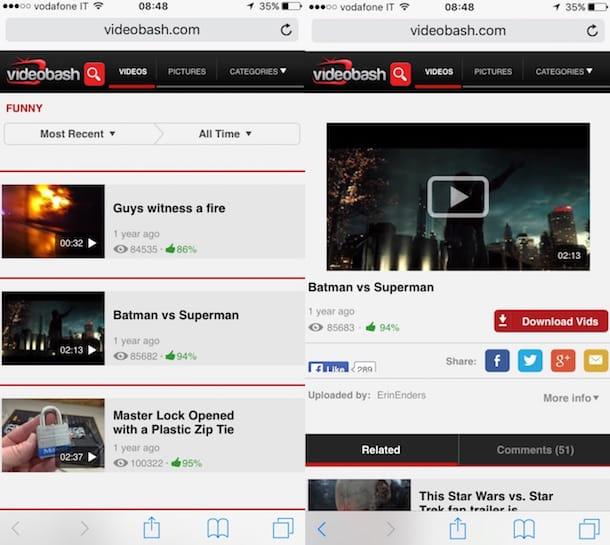This screenshot has height=545, width=610.
Task: Open uploader ErinEnders profile
Action: pos(401,395)
